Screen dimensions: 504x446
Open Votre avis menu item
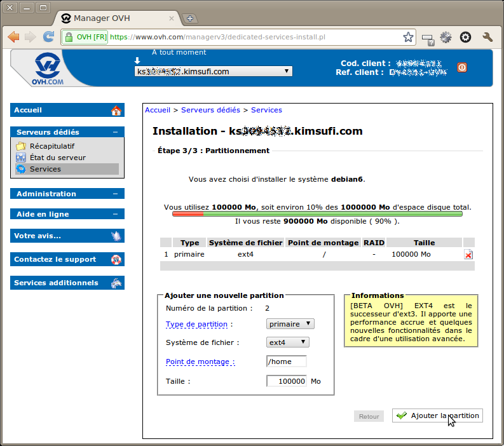(67, 236)
